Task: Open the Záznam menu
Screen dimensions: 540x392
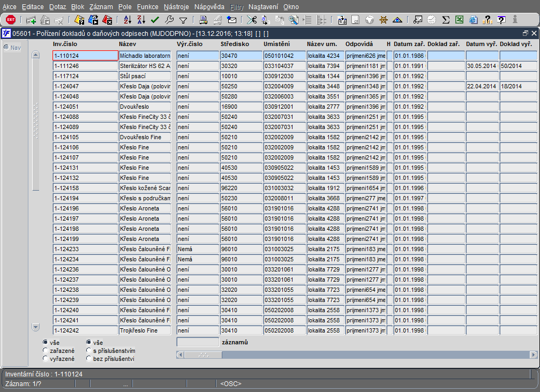Action: tap(101, 7)
